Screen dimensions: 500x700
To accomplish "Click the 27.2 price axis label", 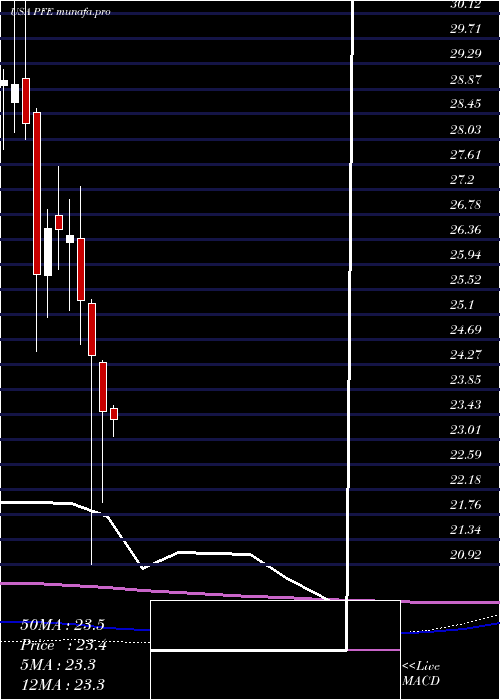I will click(462, 179).
